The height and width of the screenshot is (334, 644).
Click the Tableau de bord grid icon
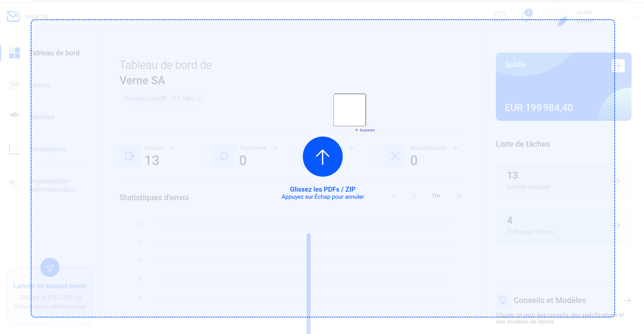14,53
